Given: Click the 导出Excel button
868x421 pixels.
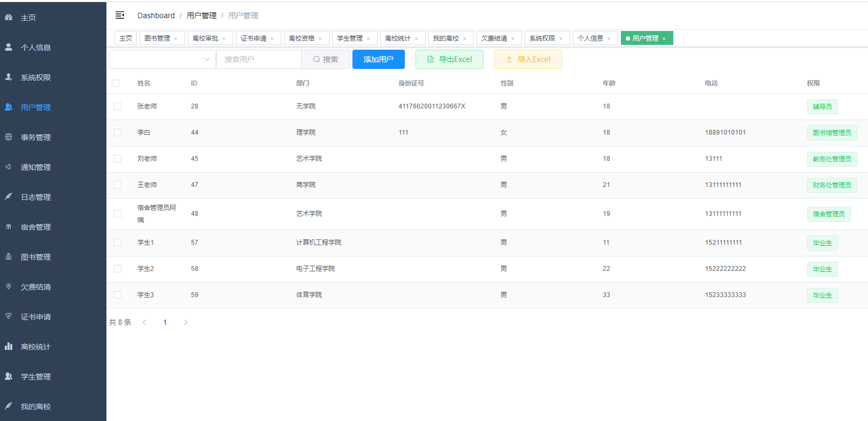Looking at the screenshot, I should (x=449, y=59).
